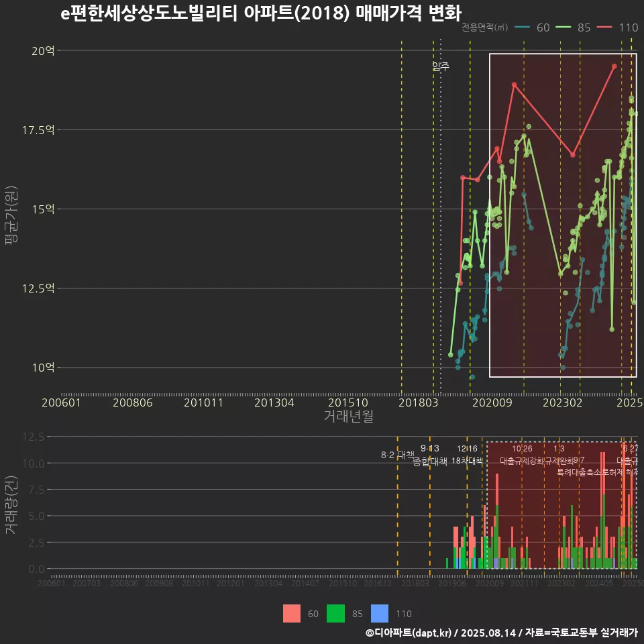Image resolution: width=644 pixels, height=644 pixels.
Task: Click the '1·3 규제완화' policy annotation
Action: pyautogui.click(x=559, y=455)
